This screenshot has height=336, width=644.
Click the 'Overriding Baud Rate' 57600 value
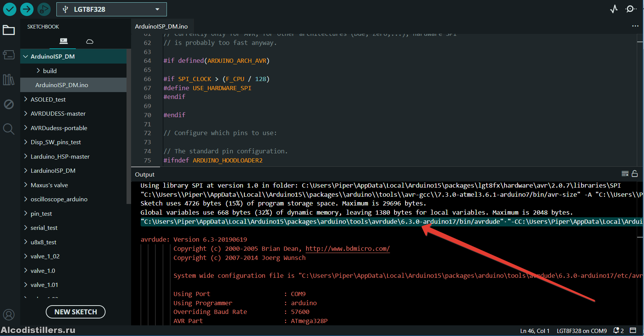pos(300,312)
